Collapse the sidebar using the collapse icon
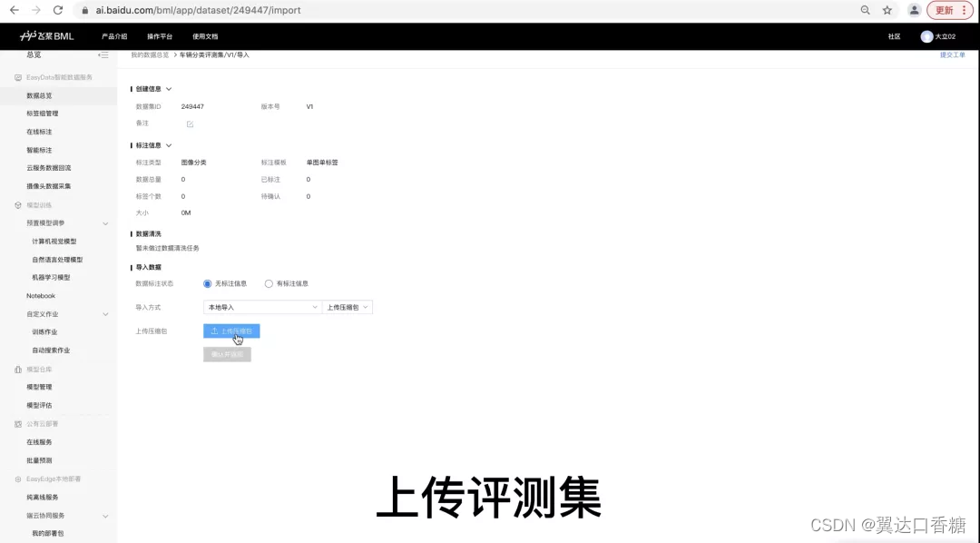 point(103,54)
